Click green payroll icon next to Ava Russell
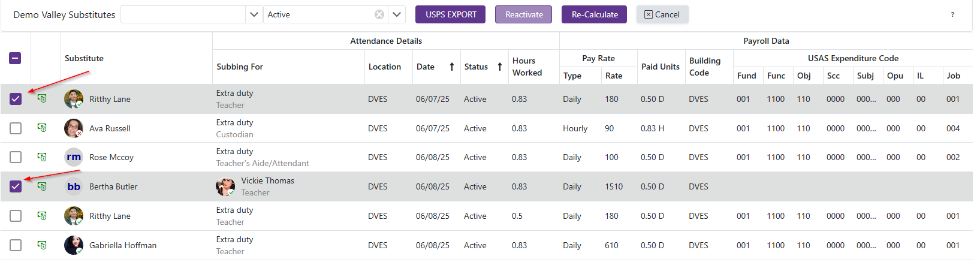Viewport: 980px width, 268px height. tap(42, 128)
